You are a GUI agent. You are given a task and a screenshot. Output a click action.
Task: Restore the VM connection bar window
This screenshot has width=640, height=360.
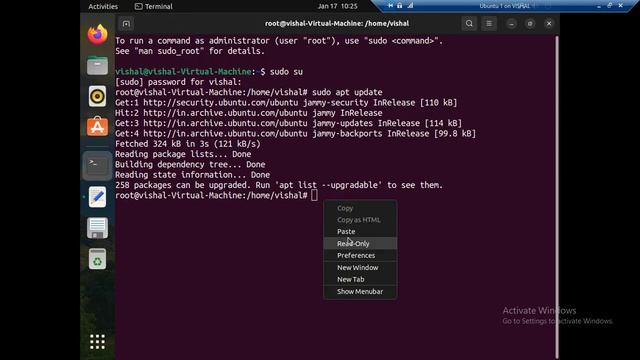[609, 6]
